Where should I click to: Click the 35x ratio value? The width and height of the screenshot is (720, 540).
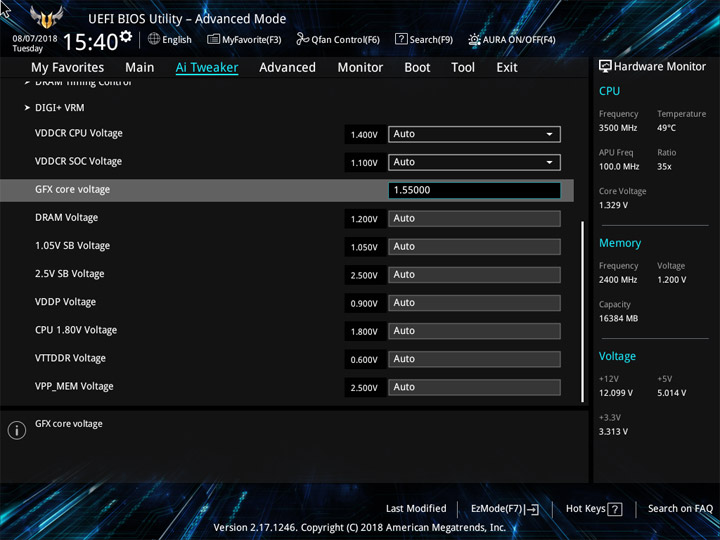click(664, 167)
